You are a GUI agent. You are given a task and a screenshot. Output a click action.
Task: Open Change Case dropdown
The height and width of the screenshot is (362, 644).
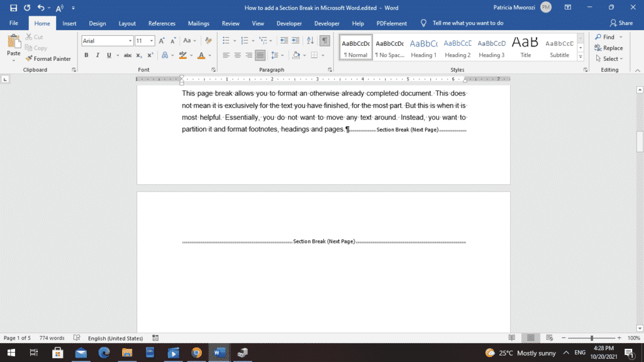pyautogui.click(x=189, y=41)
